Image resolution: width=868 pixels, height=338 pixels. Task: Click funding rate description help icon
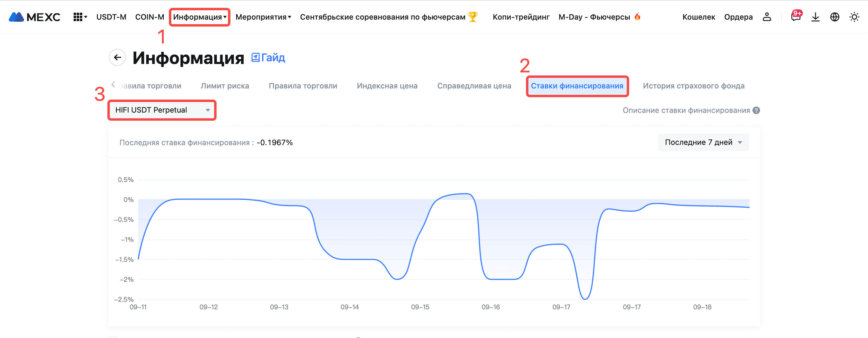[x=756, y=110]
